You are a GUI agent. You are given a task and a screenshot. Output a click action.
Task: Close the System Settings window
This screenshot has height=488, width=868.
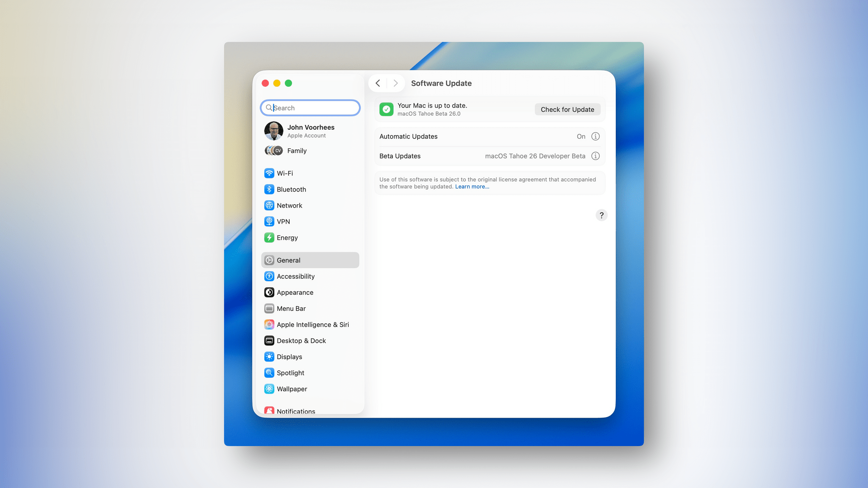point(265,83)
